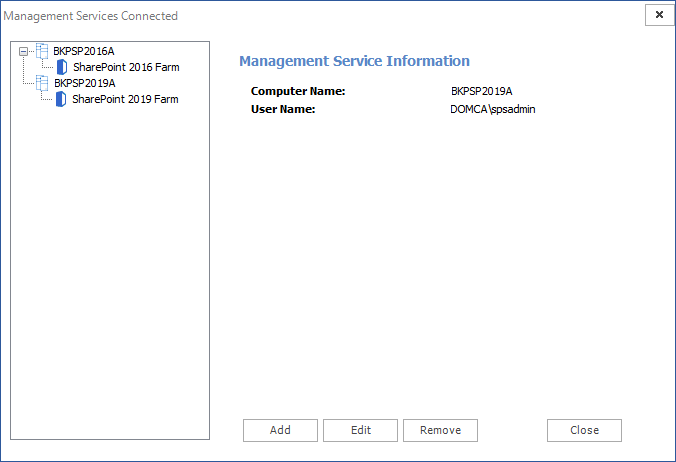The height and width of the screenshot is (462, 676).
Task: Collapse the BKPSP2016A tree node
Action: (x=23, y=52)
